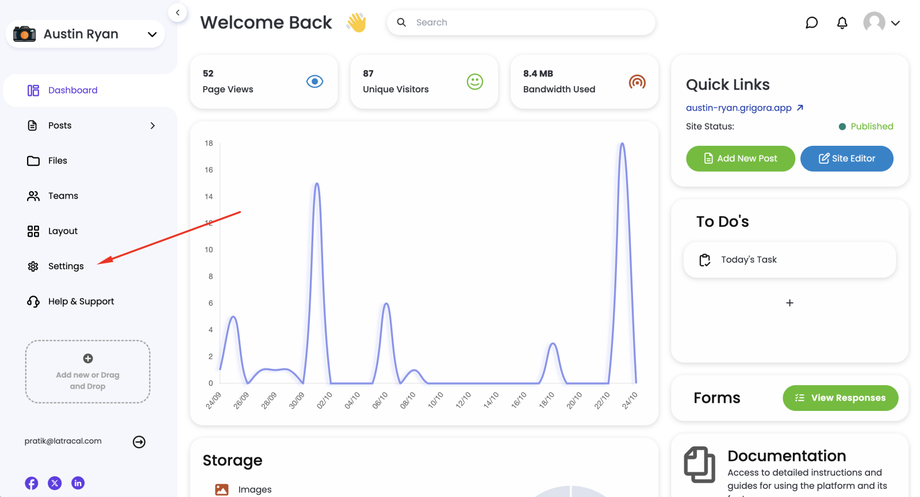Open the LinkedIn social link
The width and height of the screenshot is (920, 497).
click(78, 483)
